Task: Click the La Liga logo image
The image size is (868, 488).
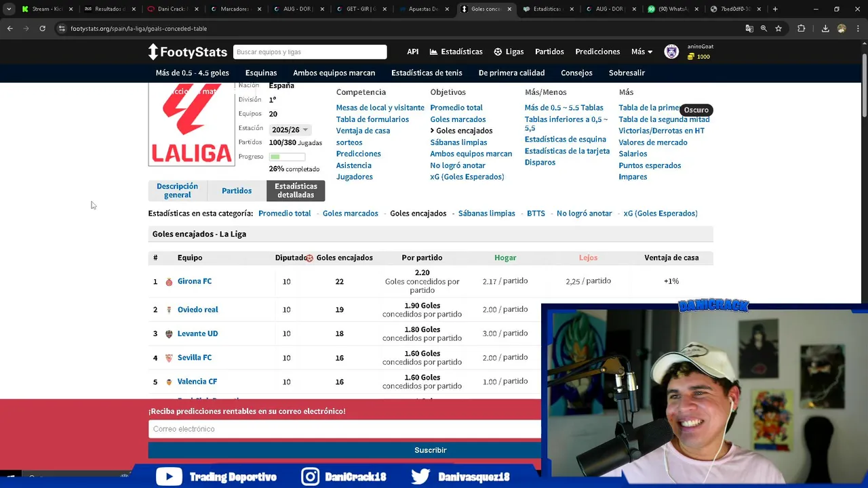Action: coord(191,125)
